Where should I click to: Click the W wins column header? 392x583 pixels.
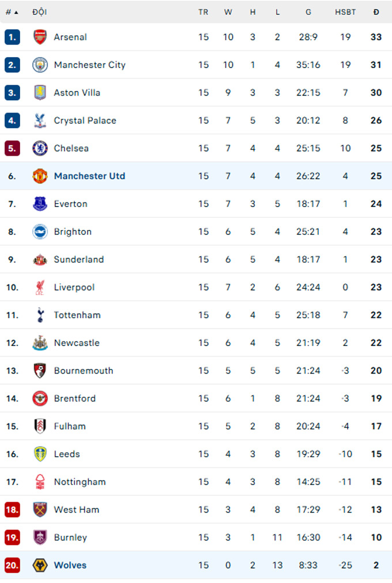(x=228, y=12)
